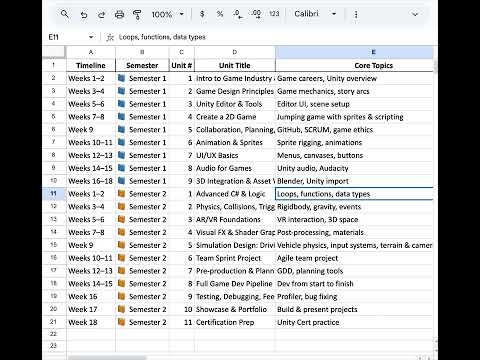The image size is (480, 360).
Task: Select cell 'AR/VR Foundations'
Action: click(235, 219)
